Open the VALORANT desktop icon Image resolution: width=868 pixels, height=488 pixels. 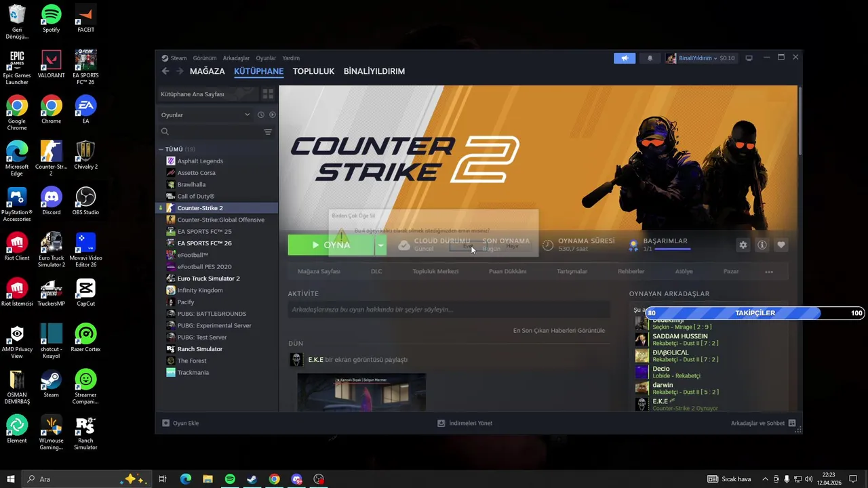tap(51, 64)
